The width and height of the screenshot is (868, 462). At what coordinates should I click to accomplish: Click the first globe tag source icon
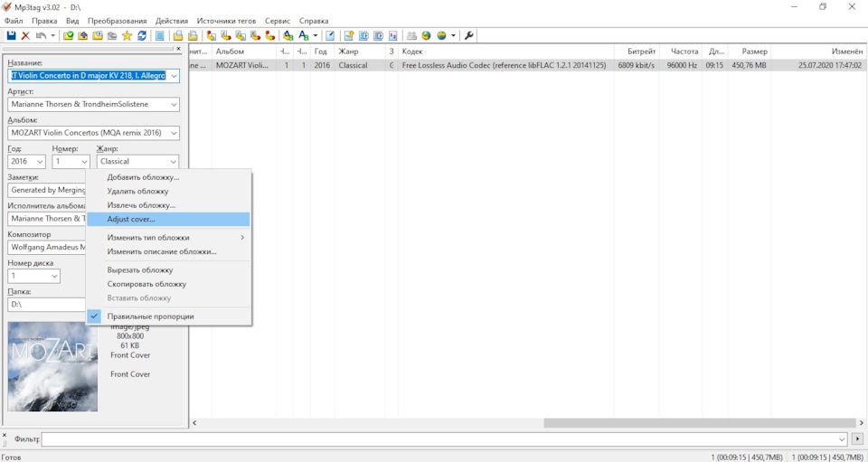(x=426, y=35)
